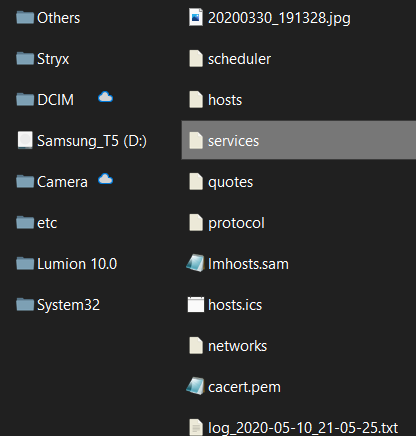Image resolution: width=416 pixels, height=436 pixels.
Task: Select the protocol file name
Action: [236, 223]
